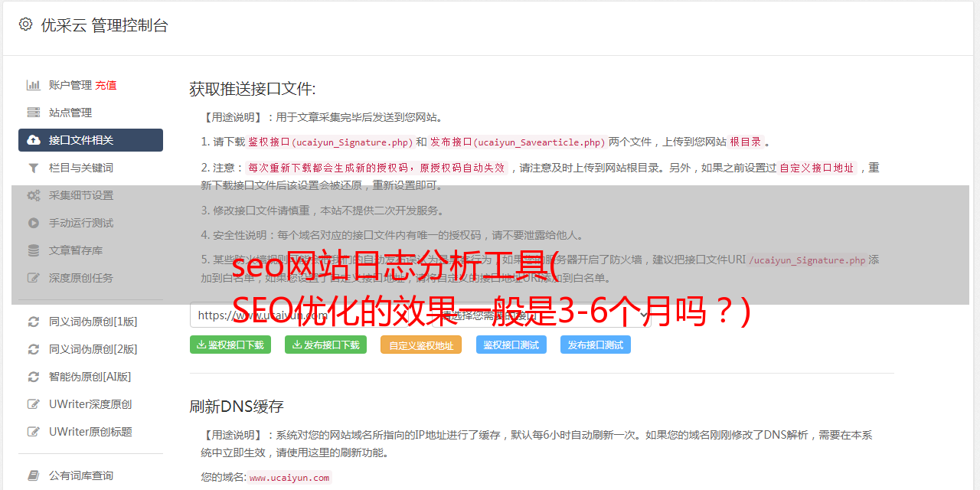
Task: Click the edit icon for UWriter原创标题
Action: [34, 432]
